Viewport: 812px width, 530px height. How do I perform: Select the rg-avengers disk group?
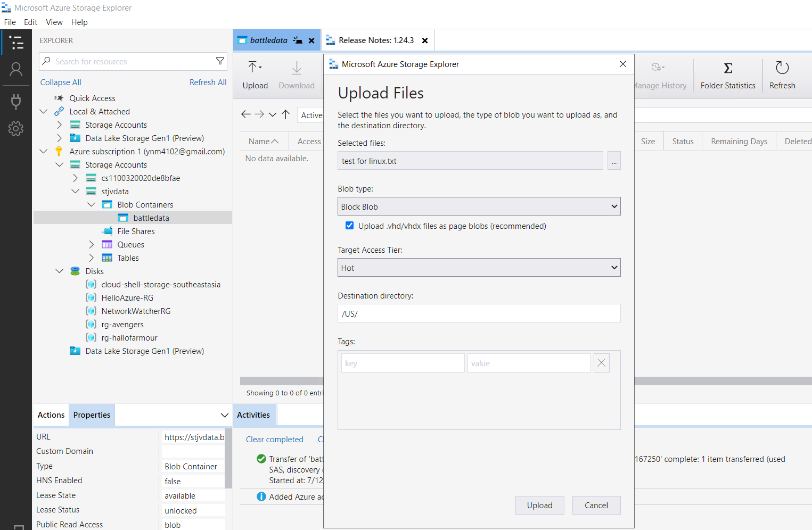(122, 324)
